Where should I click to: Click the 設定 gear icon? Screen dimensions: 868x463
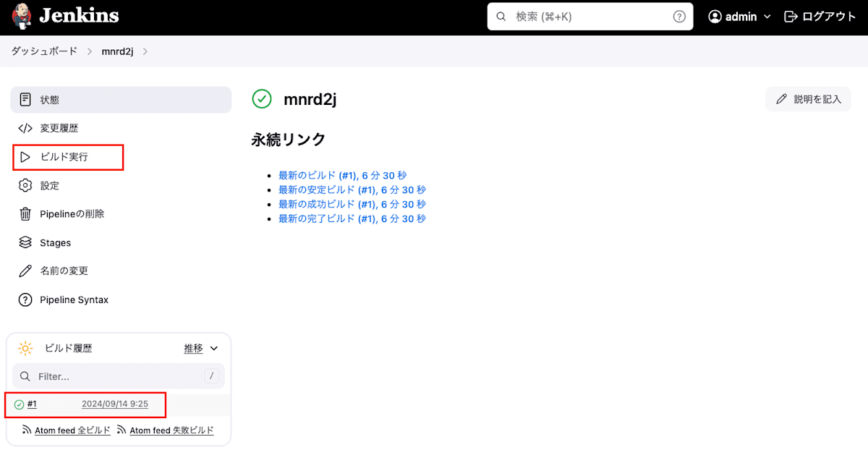25,185
